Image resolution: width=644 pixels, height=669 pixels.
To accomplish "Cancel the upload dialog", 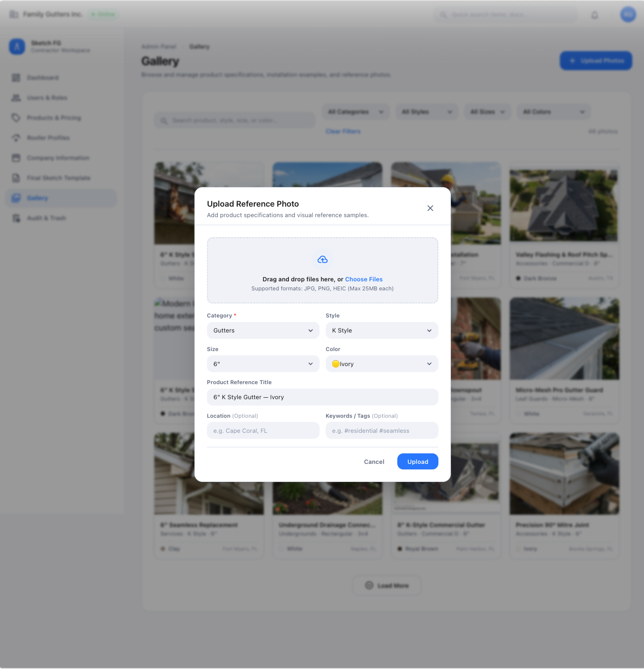I will click(x=374, y=462).
